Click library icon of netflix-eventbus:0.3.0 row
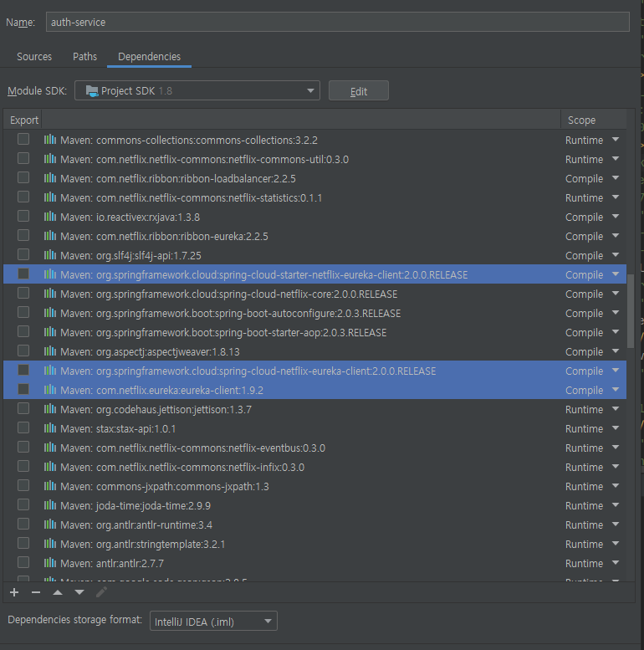The width and height of the screenshot is (644, 650). pos(50,448)
